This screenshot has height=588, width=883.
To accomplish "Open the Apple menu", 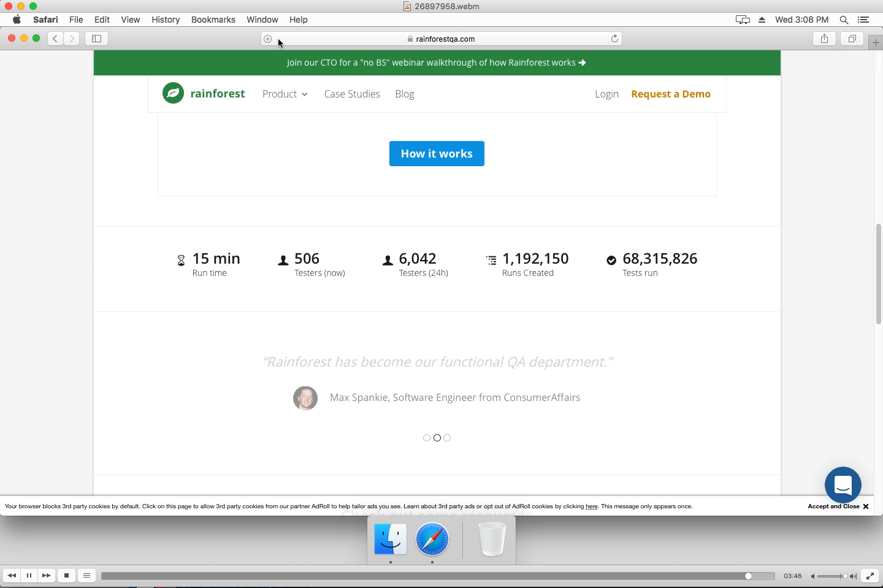I will (x=17, y=20).
